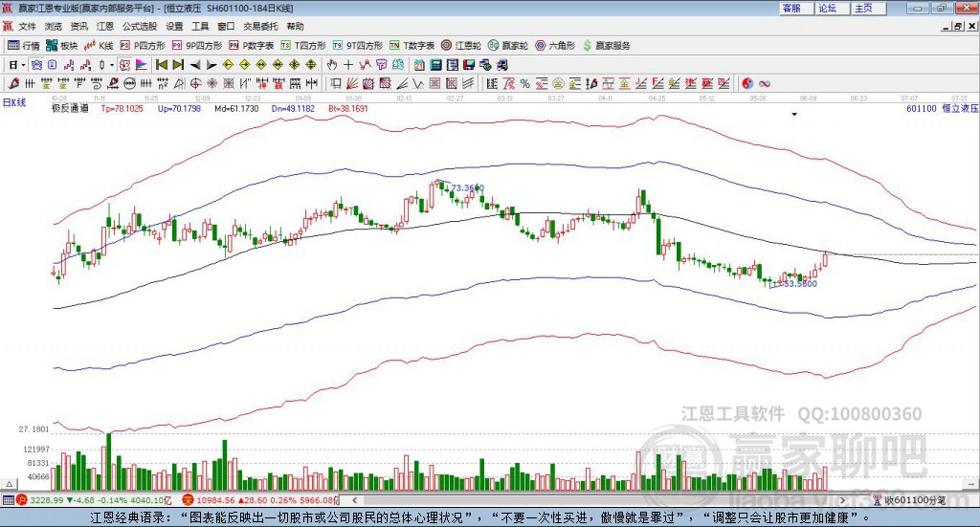Open the 工具 menu
The image size is (980, 527).
point(200,26)
